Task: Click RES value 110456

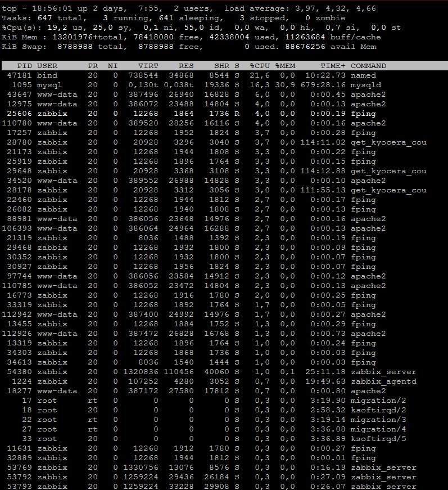Action: (179, 372)
